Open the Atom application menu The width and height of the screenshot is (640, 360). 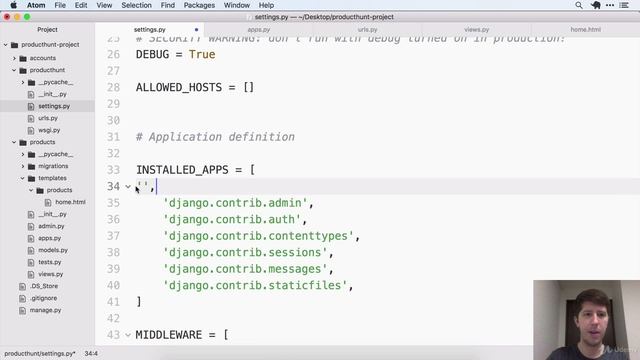(36, 5)
